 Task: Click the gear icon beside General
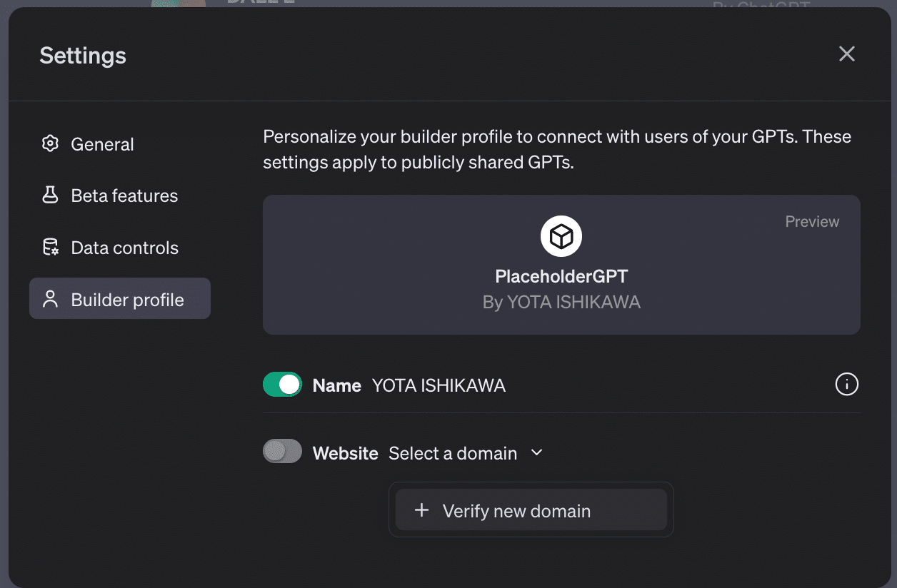(50, 144)
